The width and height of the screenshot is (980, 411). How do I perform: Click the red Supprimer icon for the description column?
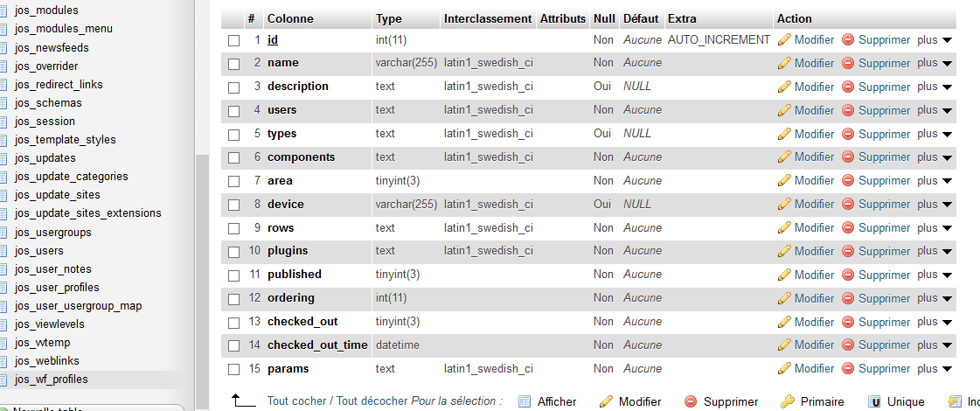click(x=848, y=87)
